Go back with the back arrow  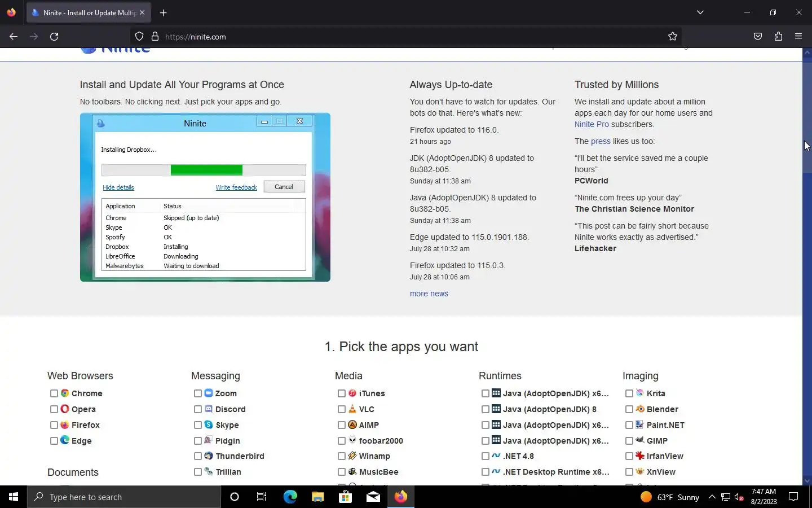[14, 37]
